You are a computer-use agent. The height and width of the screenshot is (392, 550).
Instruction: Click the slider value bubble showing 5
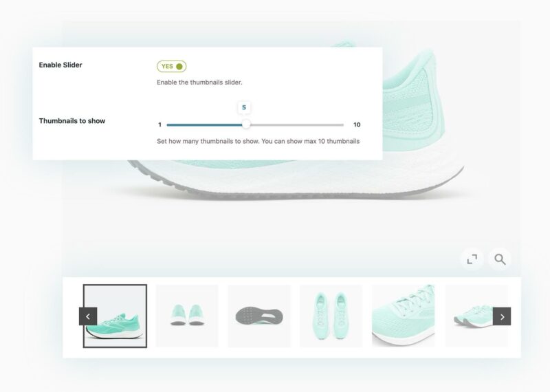click(244, 107)
